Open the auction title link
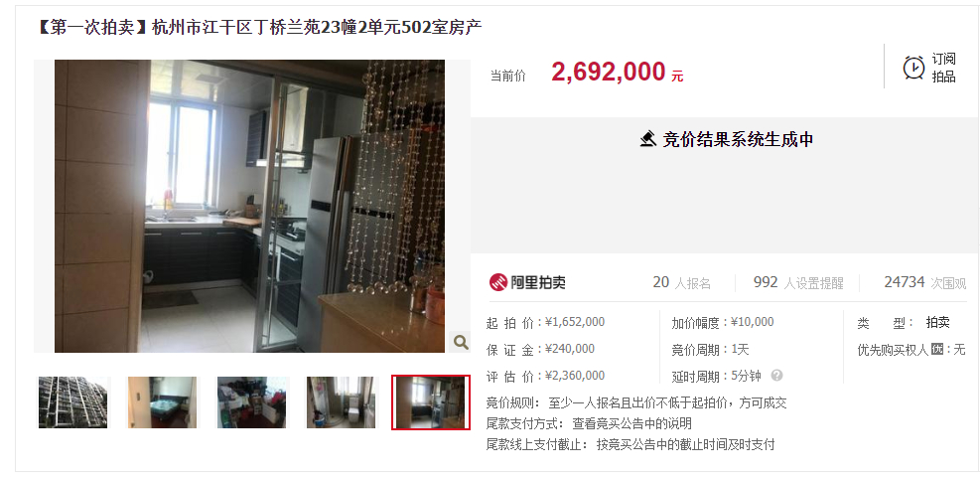Screen dimensions: 980x478 click(258, 28)
